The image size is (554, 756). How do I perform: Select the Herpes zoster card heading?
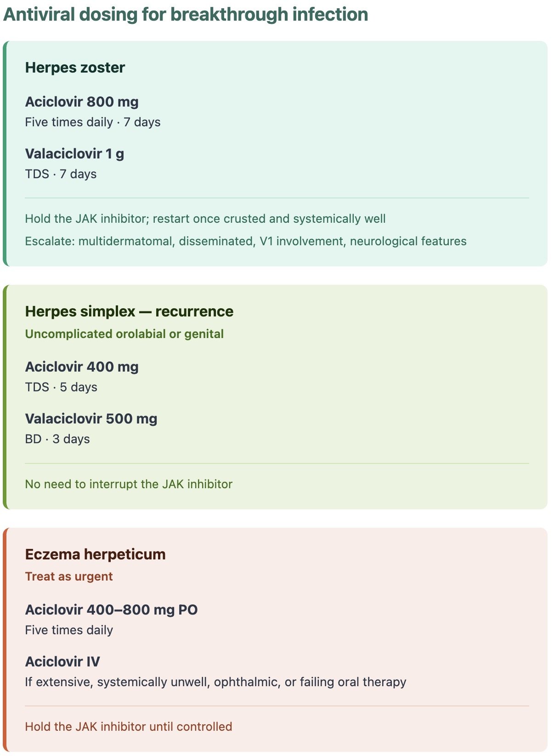[x=75, y=68]
